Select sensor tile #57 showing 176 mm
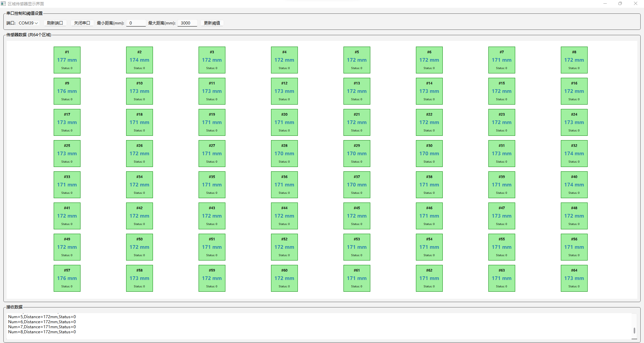Viewport: 644px width, 343px height. click(67, 278)
